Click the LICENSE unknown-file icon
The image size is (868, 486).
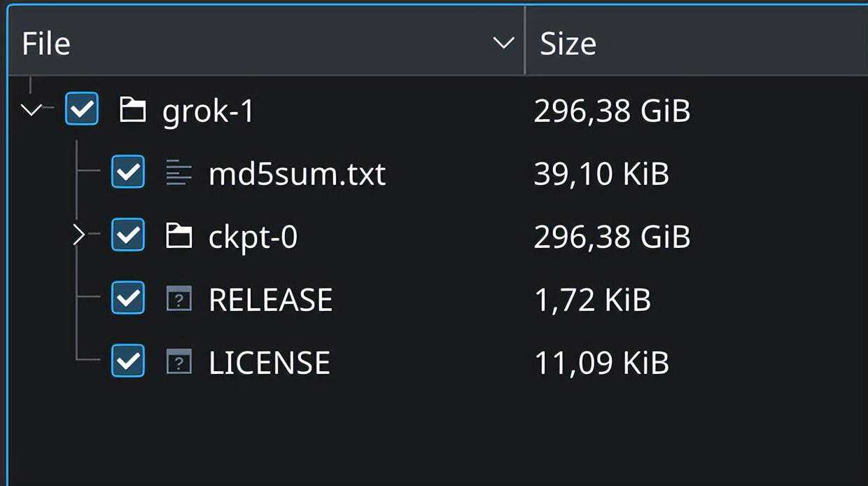pos(178,362)
